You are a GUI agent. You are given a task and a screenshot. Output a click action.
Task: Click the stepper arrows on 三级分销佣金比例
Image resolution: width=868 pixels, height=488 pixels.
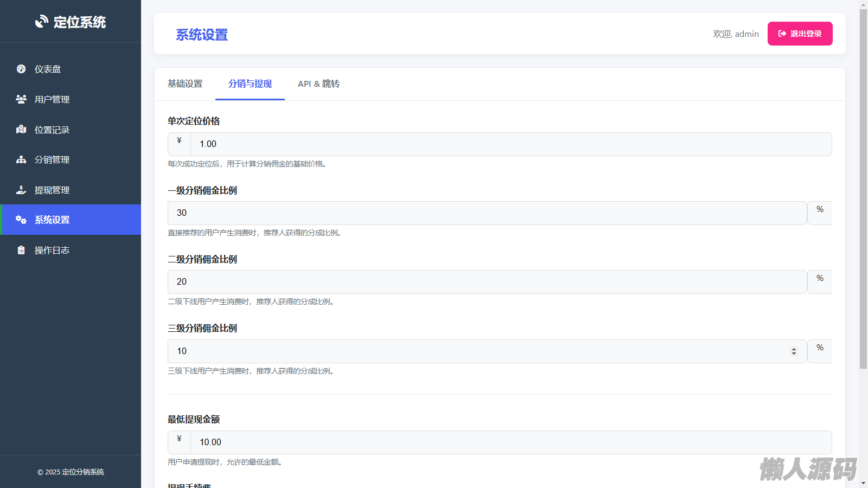[x=794, y=351]
